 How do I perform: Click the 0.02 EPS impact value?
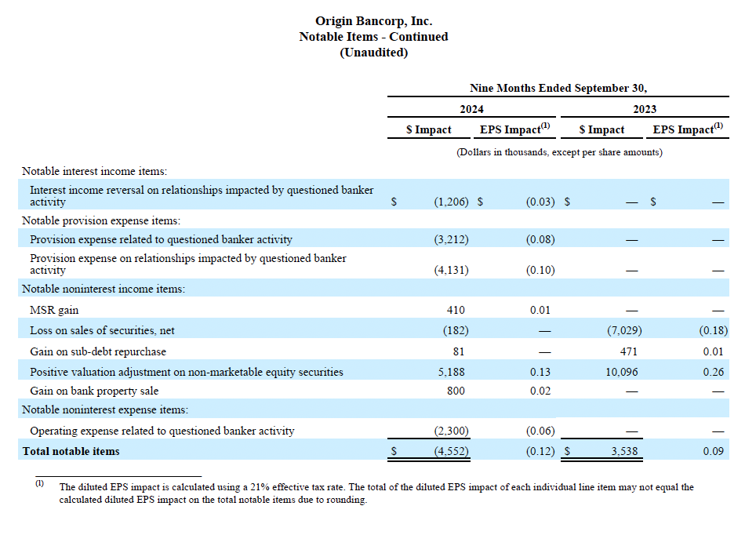click(540, 391)
